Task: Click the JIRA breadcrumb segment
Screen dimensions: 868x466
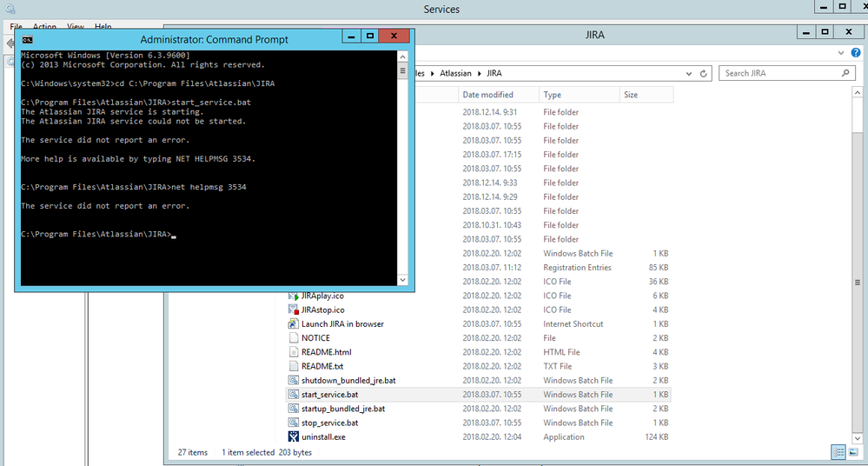Action: click(x=494, y=73)
